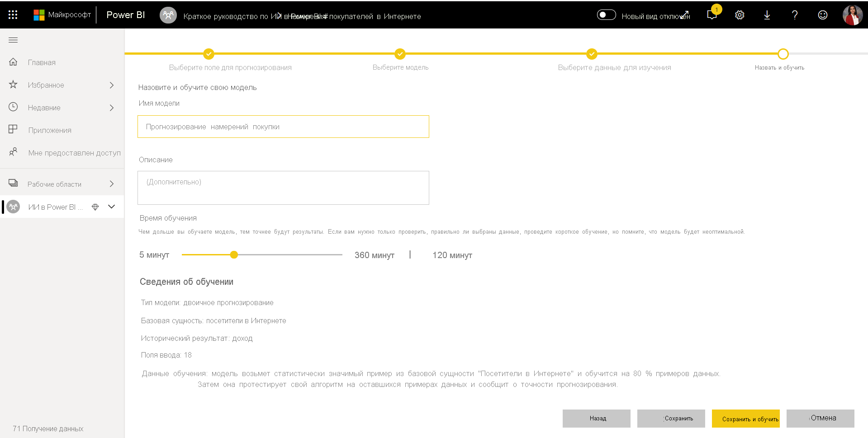Open the user profile picture

click(x=853, y=15)
